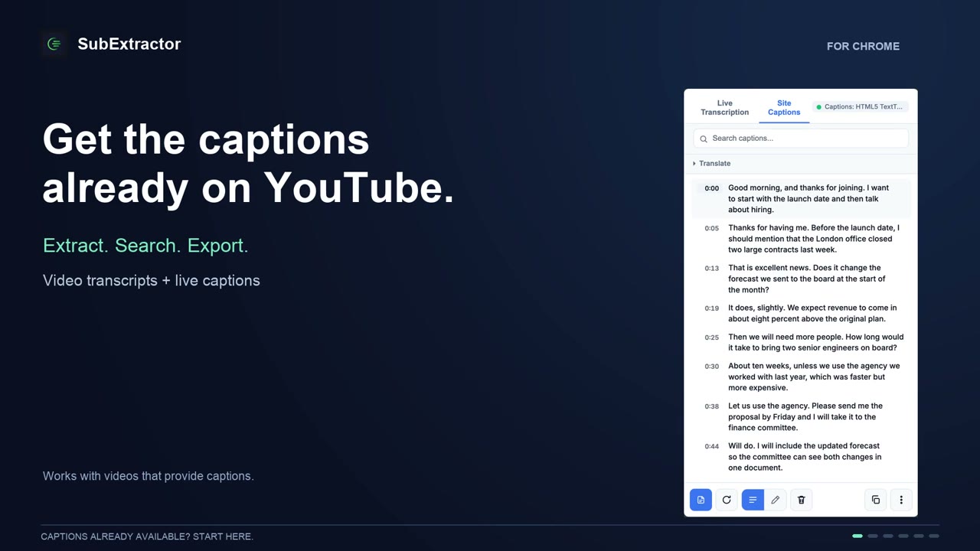The image size is (980, 551).
Task: Select caption "Then we will need more people"
Action: 816,342
